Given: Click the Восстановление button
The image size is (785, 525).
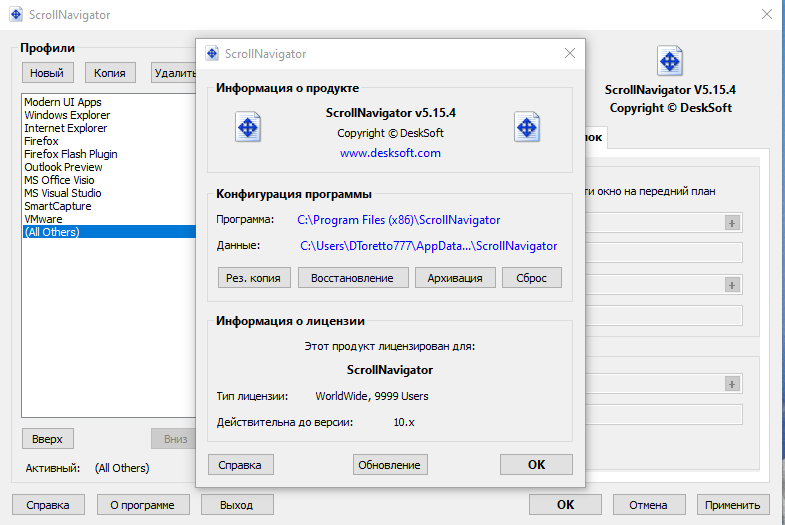Looking at the screenshot, I should click(x=353, y=278).
